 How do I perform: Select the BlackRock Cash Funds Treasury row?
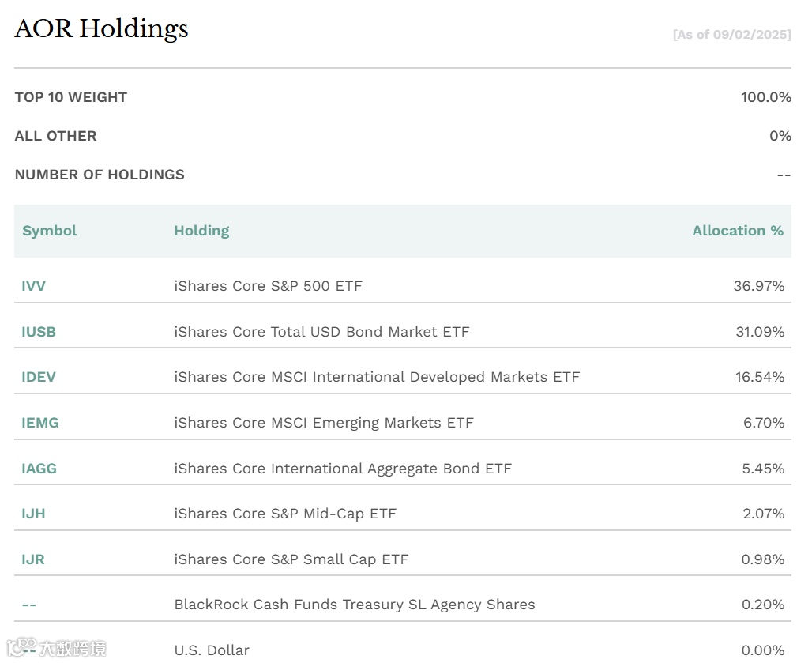coord(354,605)
